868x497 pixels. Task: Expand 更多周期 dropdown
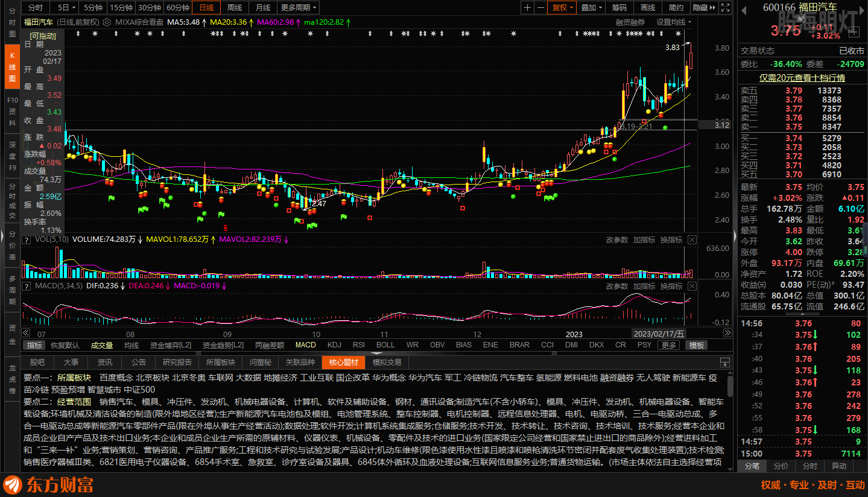(299, 7)
